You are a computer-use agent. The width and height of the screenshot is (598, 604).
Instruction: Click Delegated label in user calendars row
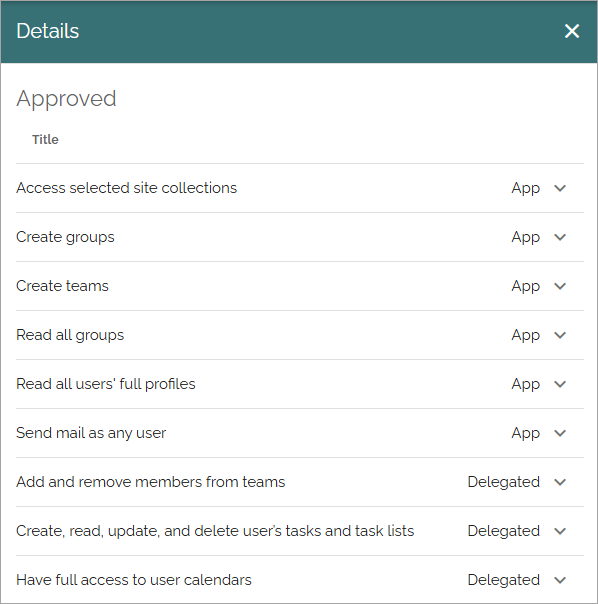tap(504, 580)
